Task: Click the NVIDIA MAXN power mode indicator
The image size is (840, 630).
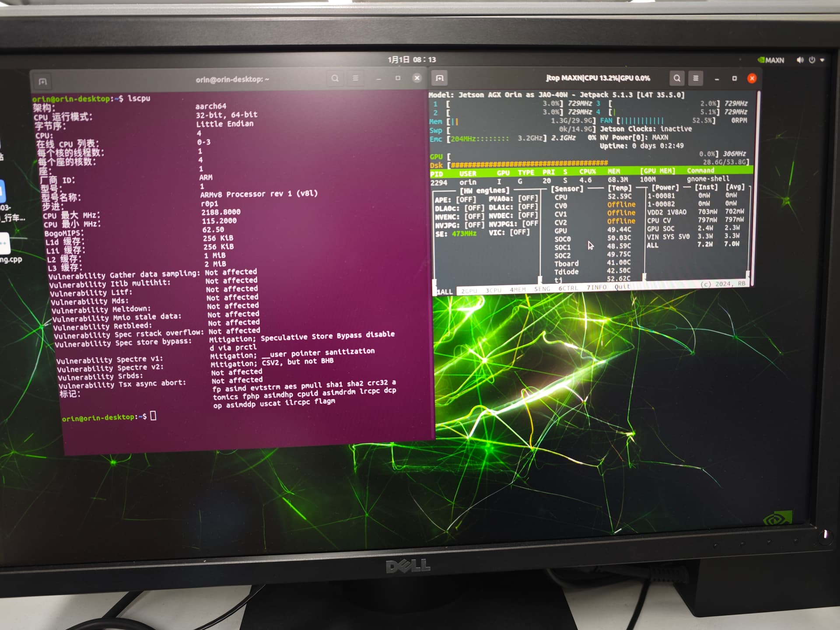Action: (x=771, y=60)
